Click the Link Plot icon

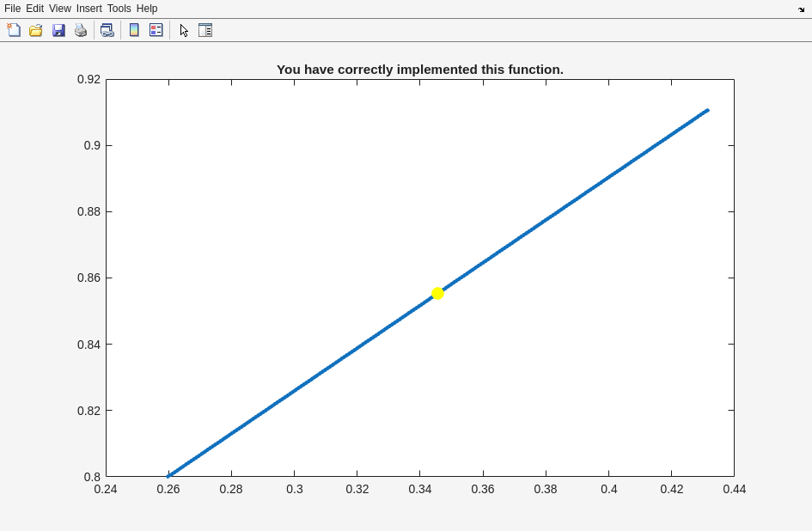pyautogui.click(x=107, y=30)
